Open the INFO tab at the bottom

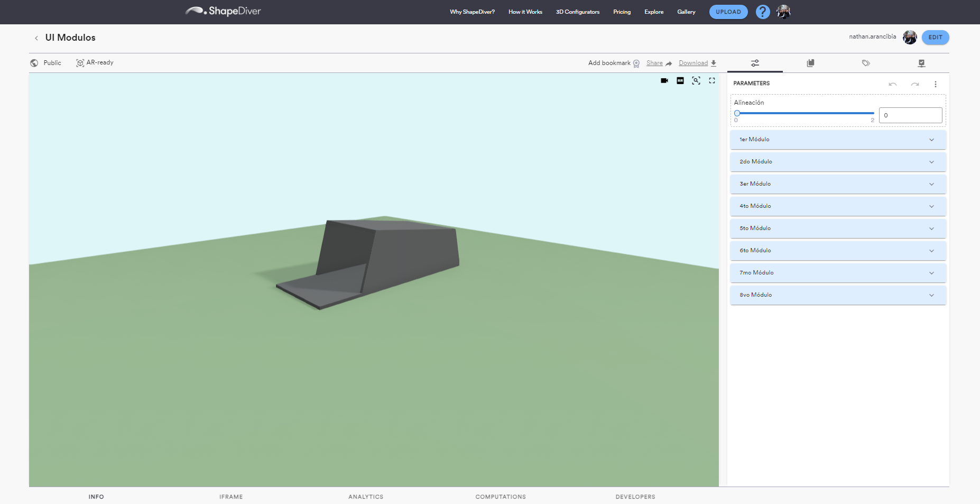(x=96, y=497)
